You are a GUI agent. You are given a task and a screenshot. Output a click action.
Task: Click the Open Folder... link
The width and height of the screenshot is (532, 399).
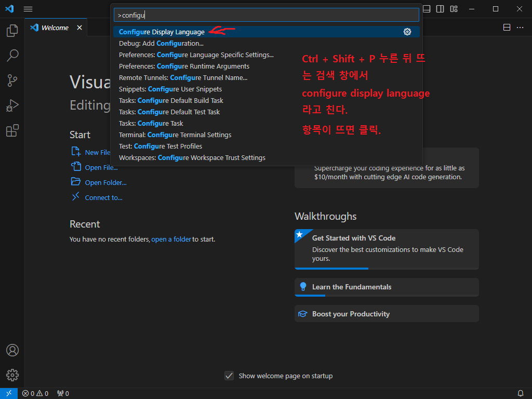(105, 182)
